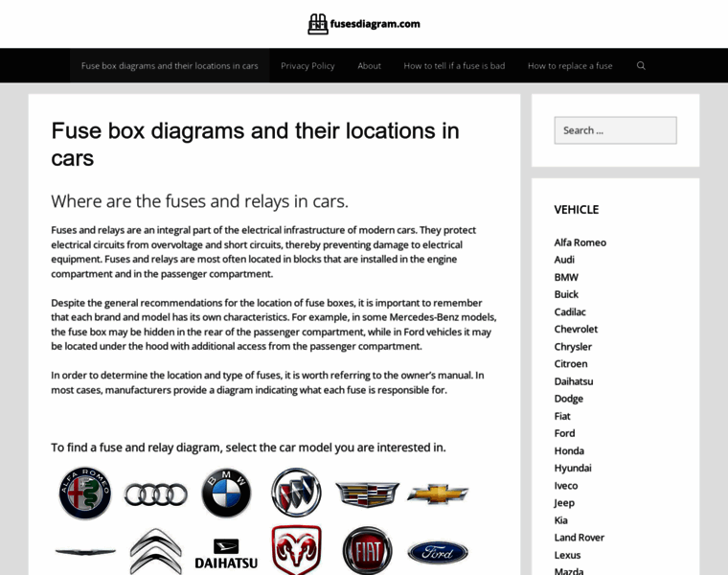Click 'Where are the fuses and relays in cars.'
Viewport: 728px width, 575px height.
tap(199, 201)
